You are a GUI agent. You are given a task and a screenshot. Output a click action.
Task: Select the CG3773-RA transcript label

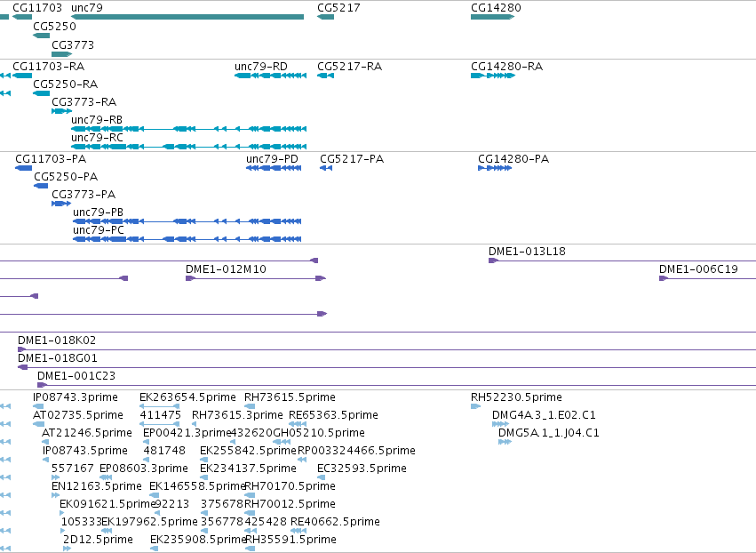[84, 102]
